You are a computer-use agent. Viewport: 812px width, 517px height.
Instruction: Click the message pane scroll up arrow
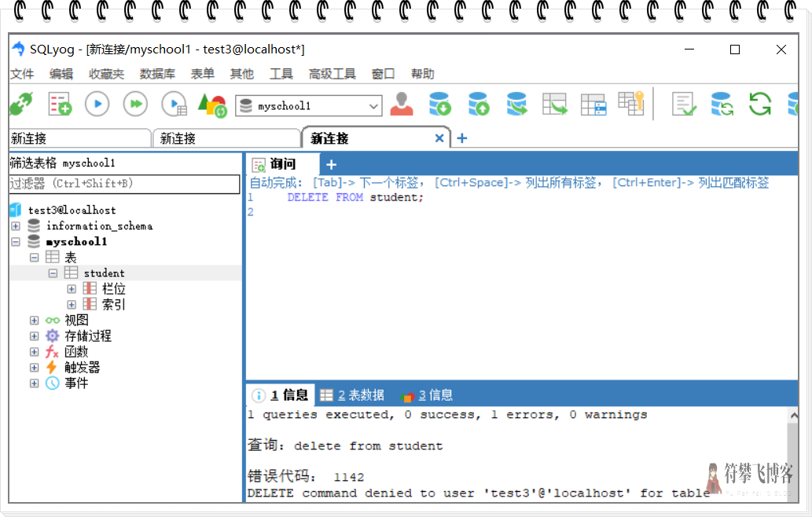793,415
